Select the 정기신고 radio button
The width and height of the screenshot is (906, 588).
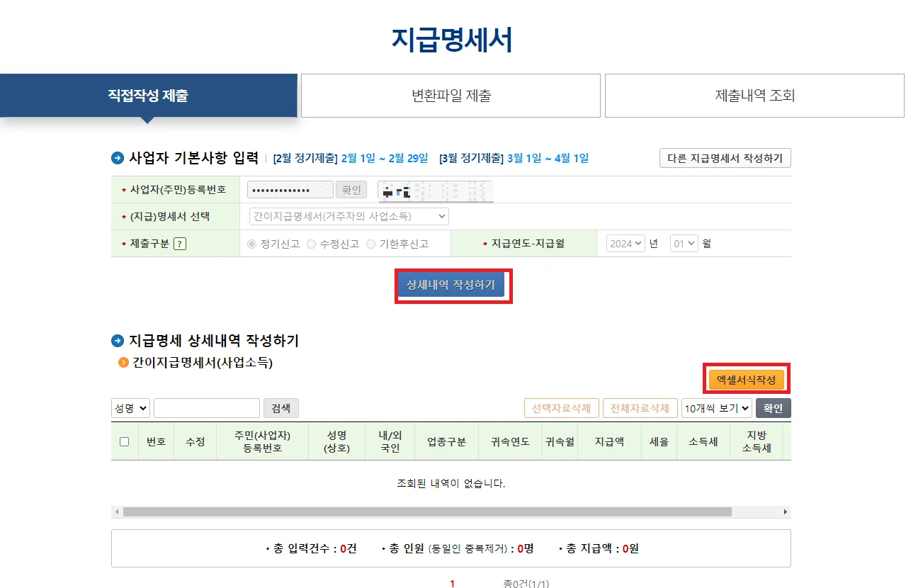coord(251,244)
